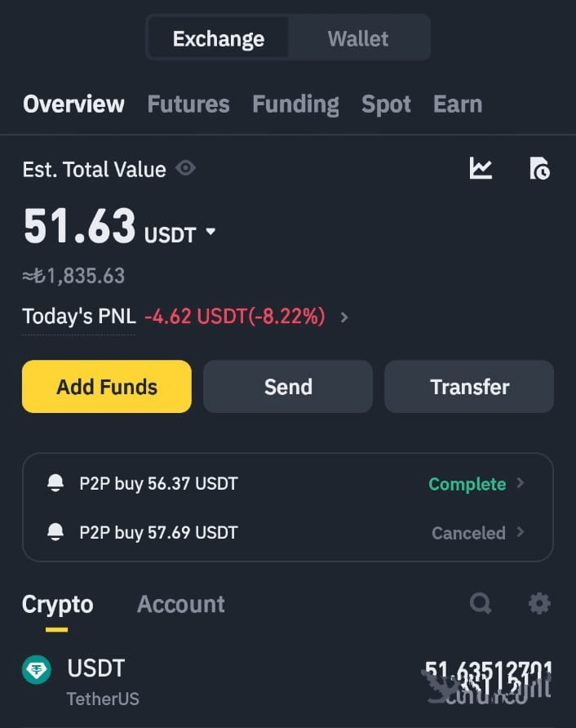Click bell icon beside P2P buy 57.69

click(x=55, y=532)
